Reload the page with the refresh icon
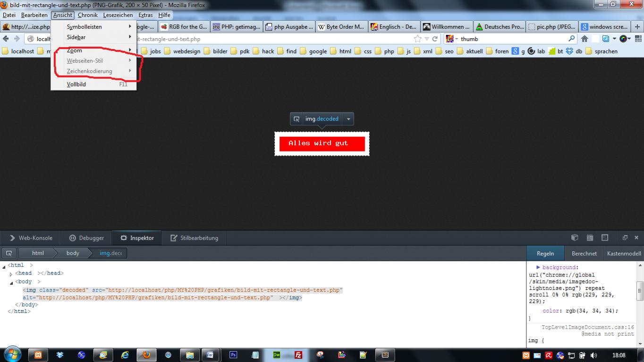 pyautogui.click(x=435, y=39)
